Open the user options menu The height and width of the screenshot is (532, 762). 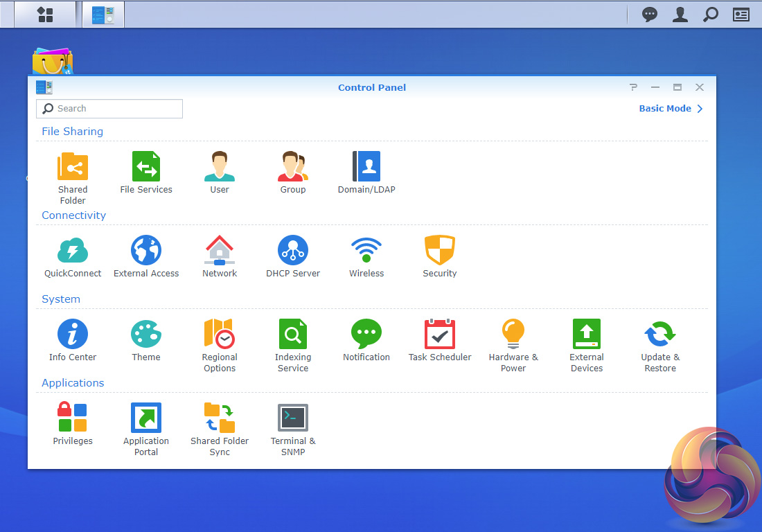pos(680,15)
